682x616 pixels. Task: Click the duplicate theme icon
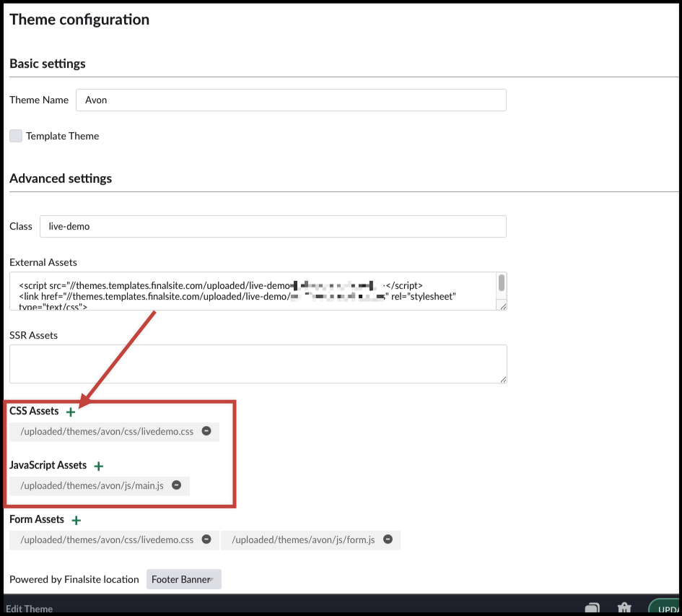592,608
